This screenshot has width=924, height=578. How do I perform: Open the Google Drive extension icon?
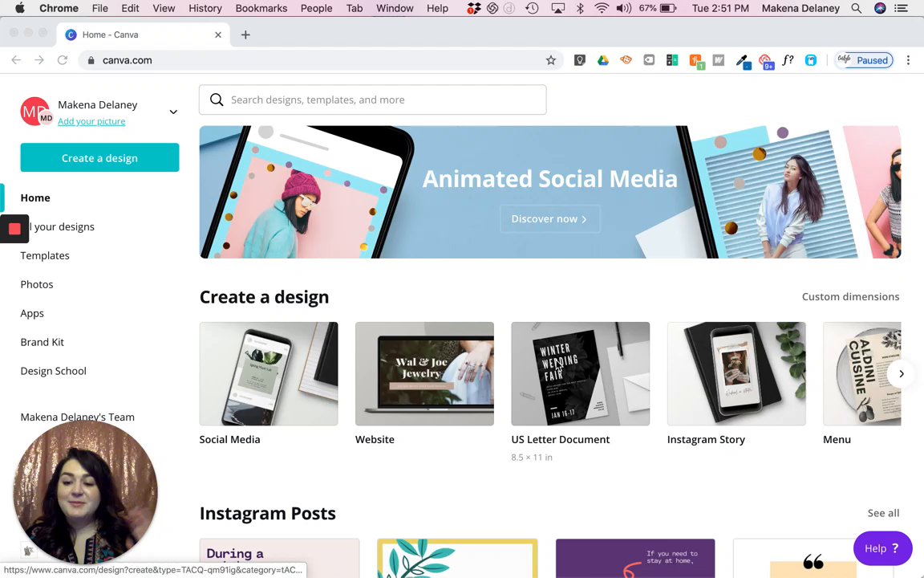tap(603, 60)
